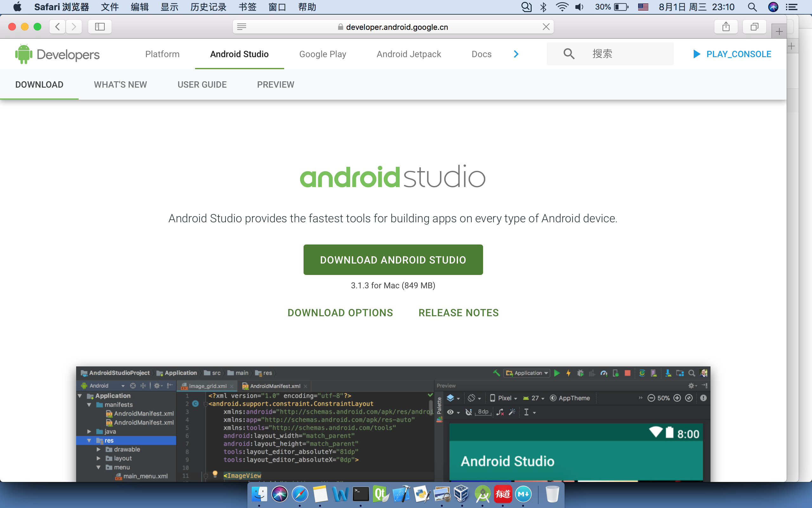The width and height of the screenshot is (812, 508).
Task: Open the volume control in menu bar
Action: (580, 7)
